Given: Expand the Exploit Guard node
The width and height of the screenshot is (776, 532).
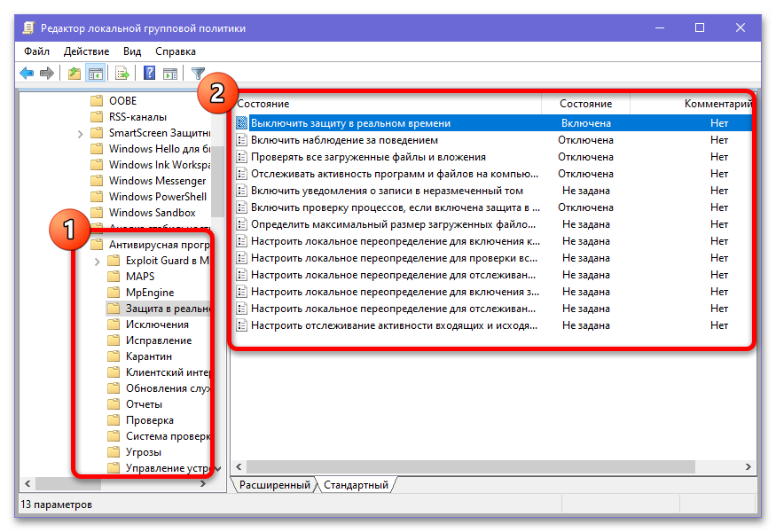Looking at the screenshot, I should point(97,262).
